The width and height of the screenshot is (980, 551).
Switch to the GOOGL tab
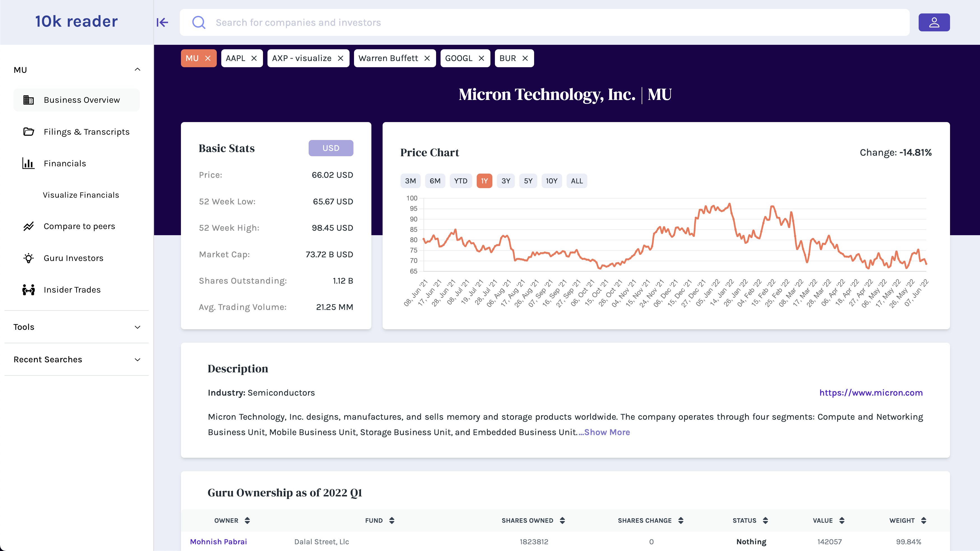(x=458, y=58)
